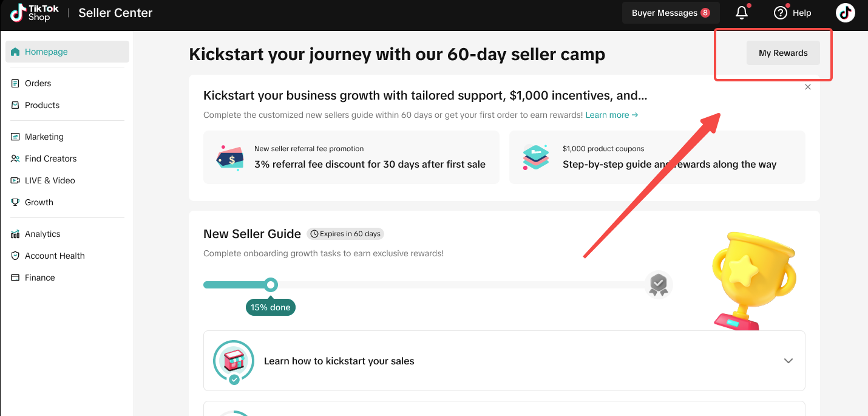The height and width of the screenshot is (416, 868).
Task: Open Buyer Messages button
Action: (x=670, y=13)
